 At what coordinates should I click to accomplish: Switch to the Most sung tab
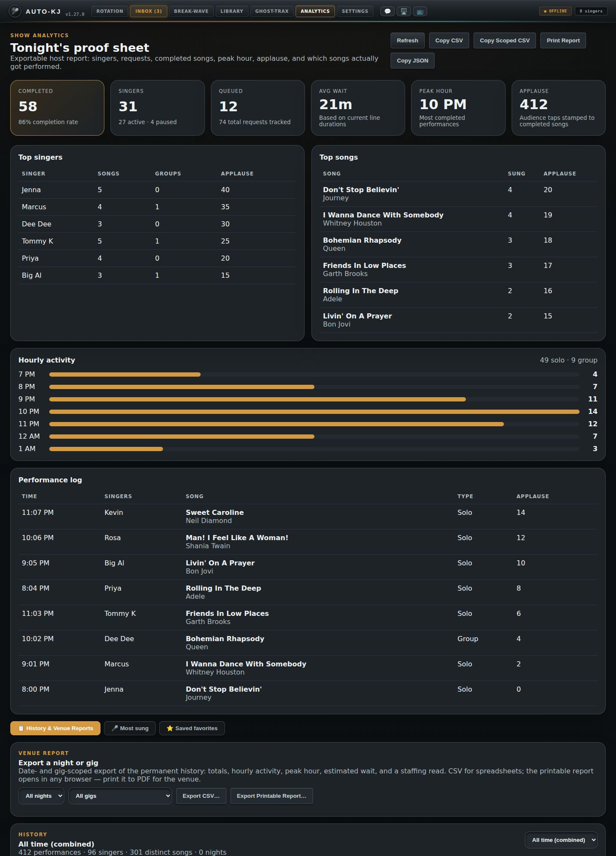[130, 728]
